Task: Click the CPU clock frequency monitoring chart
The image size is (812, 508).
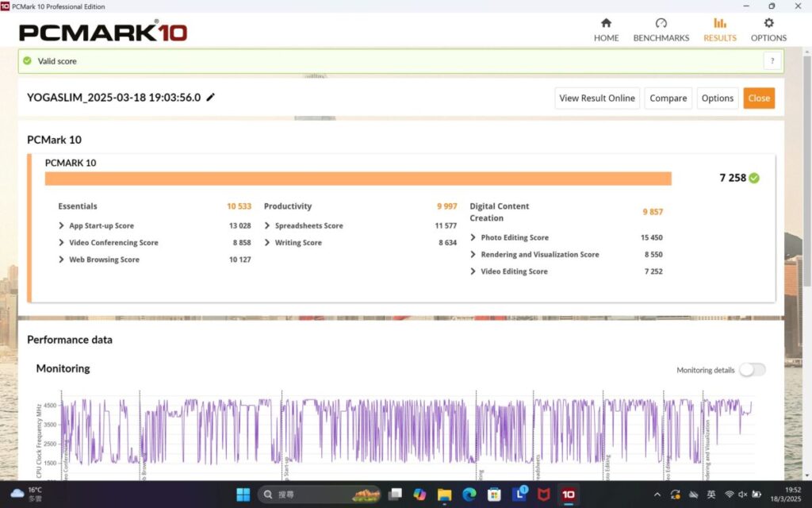Action: 407,436
